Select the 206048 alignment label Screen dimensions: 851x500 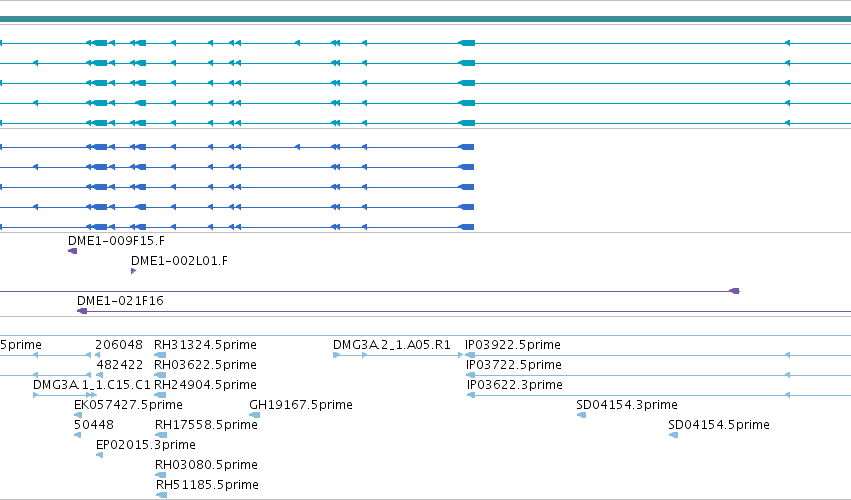point(119,345)
